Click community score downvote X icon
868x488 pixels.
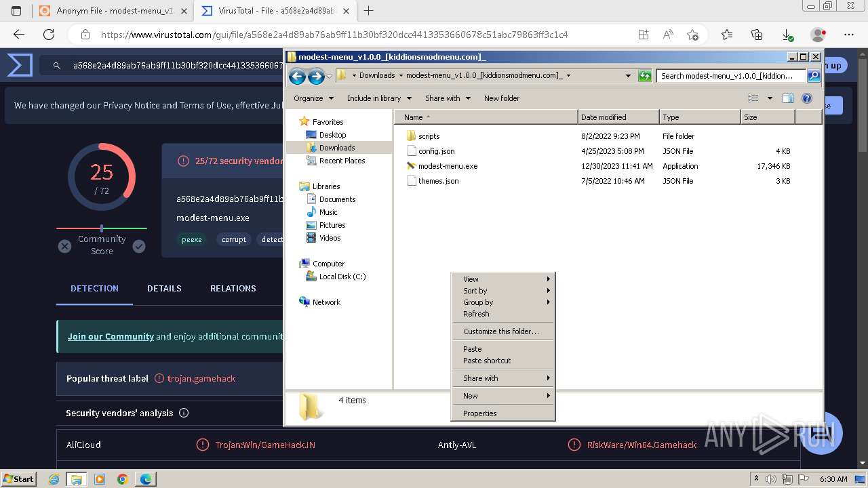pos(64,246)
